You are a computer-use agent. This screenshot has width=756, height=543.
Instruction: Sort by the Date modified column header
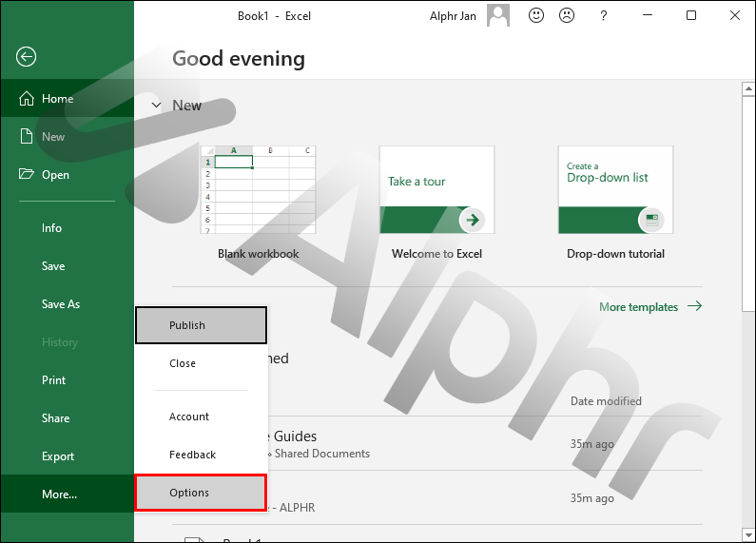(x=606, y=401)
